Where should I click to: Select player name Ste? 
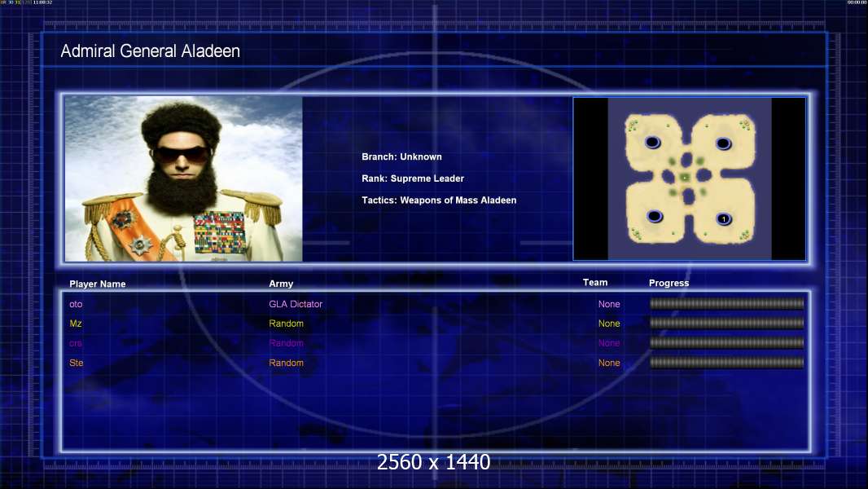(77, 363)
